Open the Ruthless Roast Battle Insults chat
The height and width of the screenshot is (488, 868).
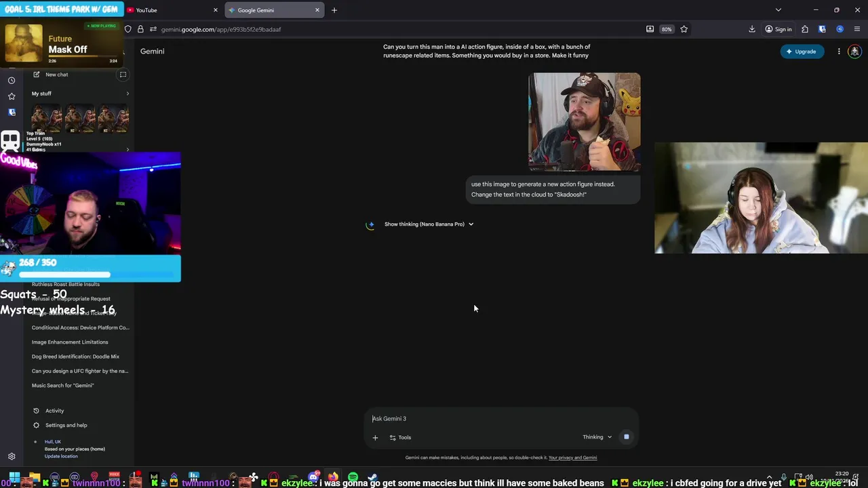(x=66, y=284)
